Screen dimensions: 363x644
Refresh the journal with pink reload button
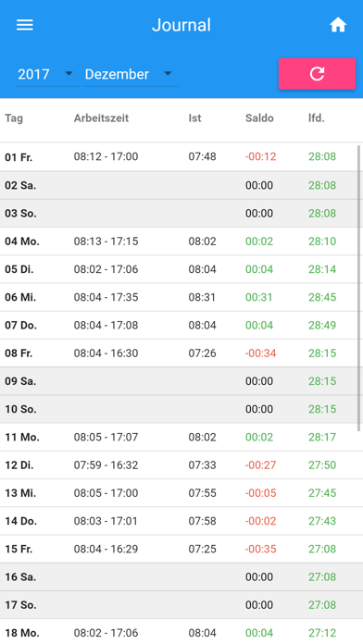[x=317, y=73]
